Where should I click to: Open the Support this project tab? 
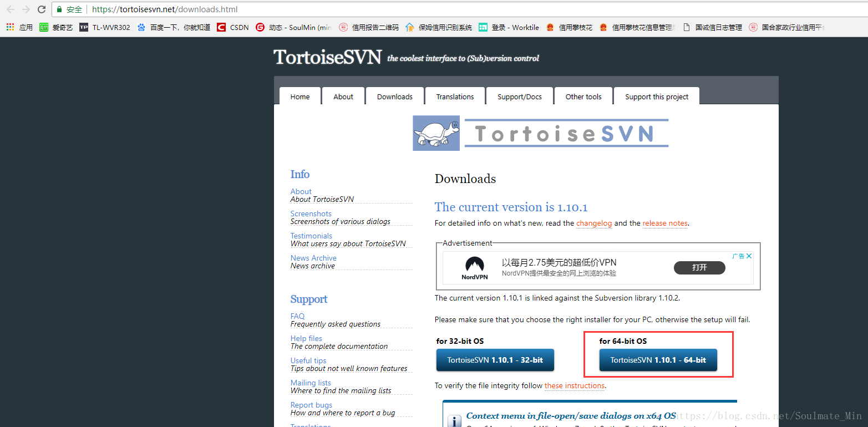[x=657, y=96]
